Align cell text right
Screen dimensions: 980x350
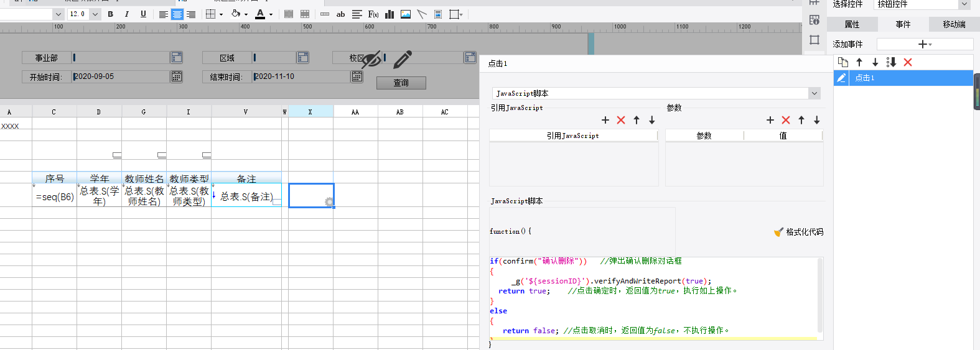click(x=191, y=14)
